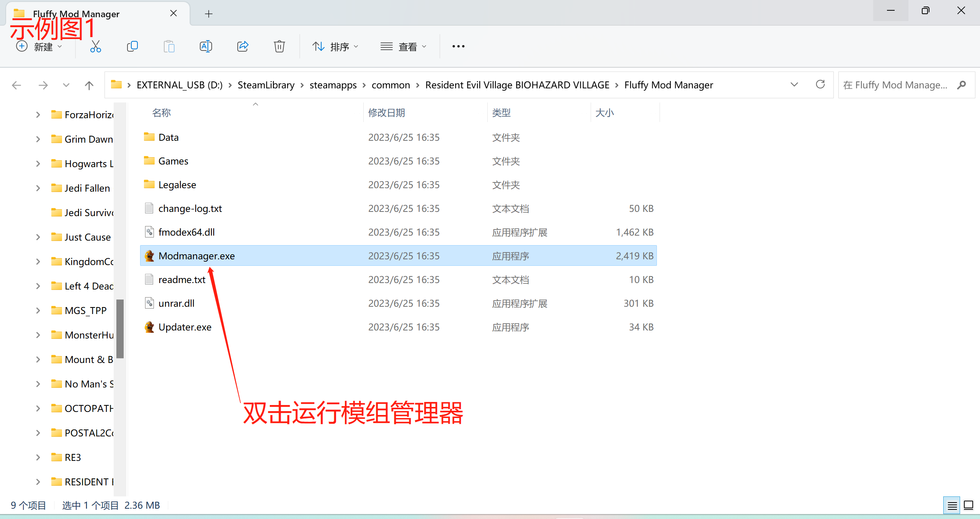Expand the MGS_TPP folder in sidebar
The width and height of the screenshot is (980, 519).
(38, 311)
